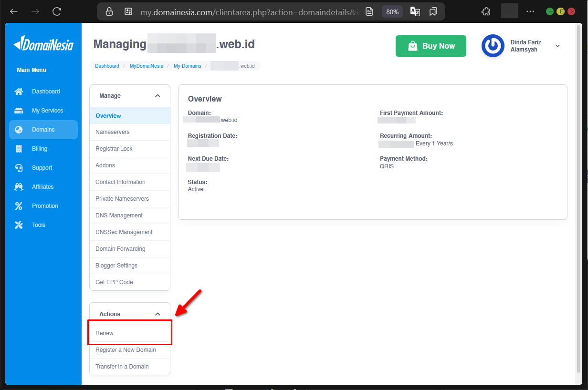The height and width of the screenshot is (390, 588).
Task: Click the Tools wrench icon
Action: point(19,225)
